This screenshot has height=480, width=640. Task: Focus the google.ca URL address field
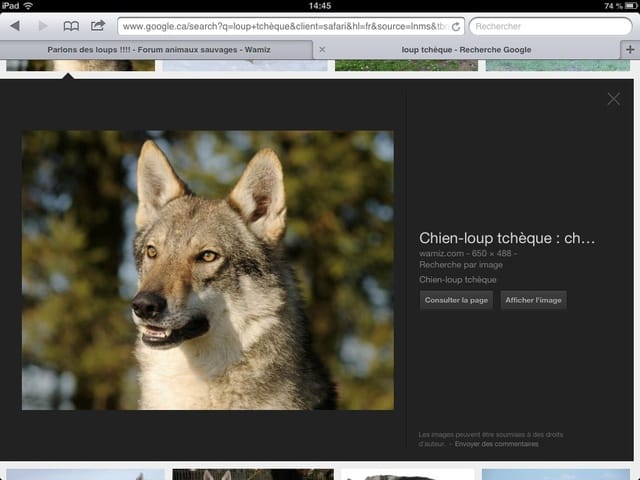tap(283, 26)
